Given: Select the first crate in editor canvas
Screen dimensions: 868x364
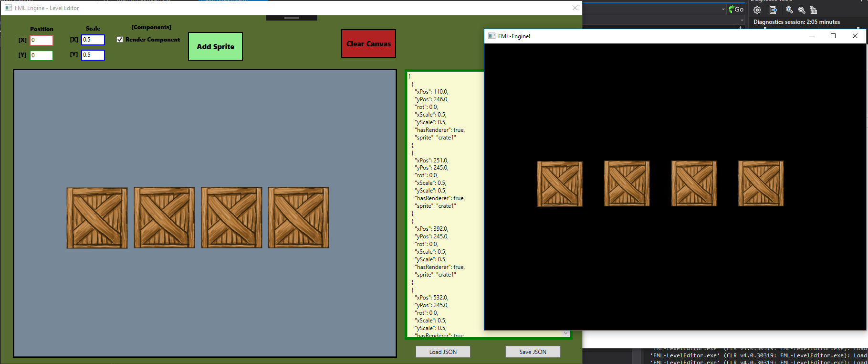Looking at the screenshot, I should (97, 218).
